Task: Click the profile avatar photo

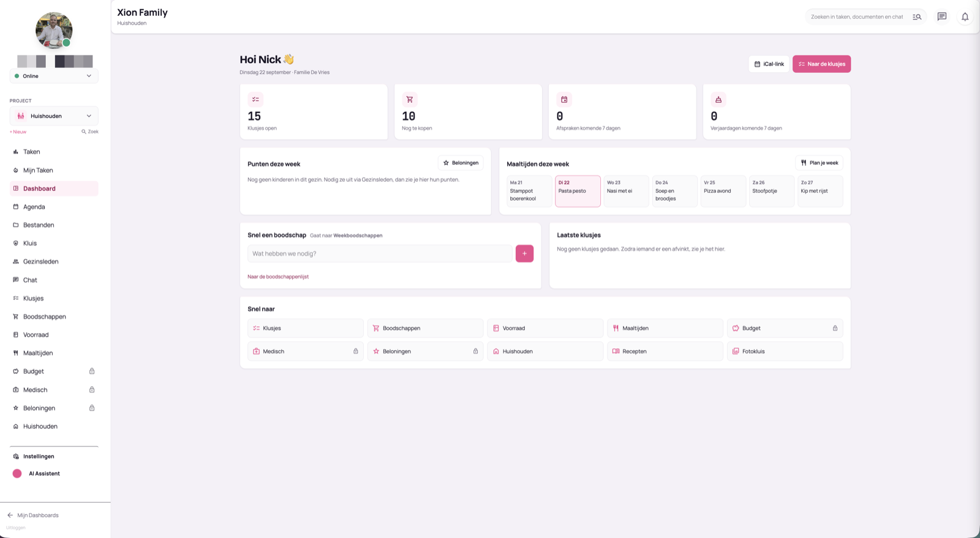Action: (x=54, y=30)
